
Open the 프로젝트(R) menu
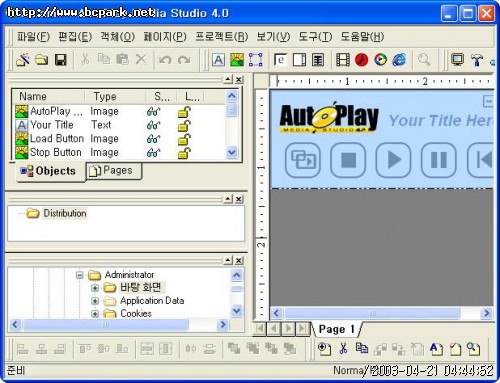222,36
